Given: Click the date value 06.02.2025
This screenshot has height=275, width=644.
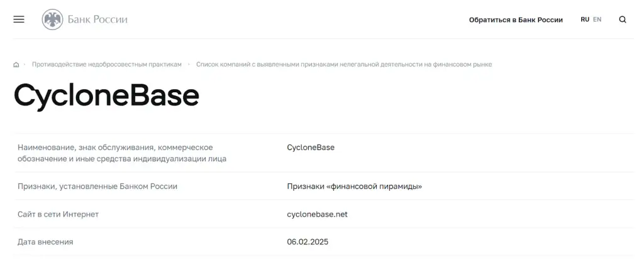Looking at the screenshot, I should (x=308, y=242).
